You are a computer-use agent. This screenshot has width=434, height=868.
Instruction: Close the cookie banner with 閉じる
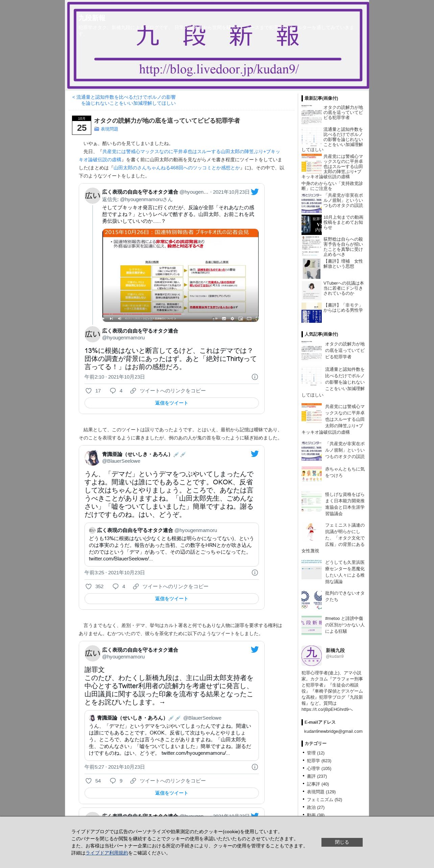[342, 842]
